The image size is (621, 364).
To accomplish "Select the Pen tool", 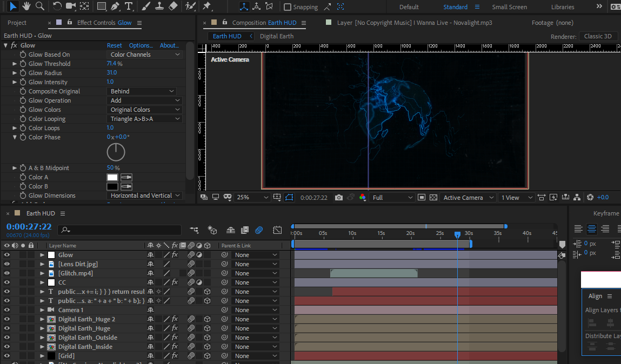I will 115,6.
